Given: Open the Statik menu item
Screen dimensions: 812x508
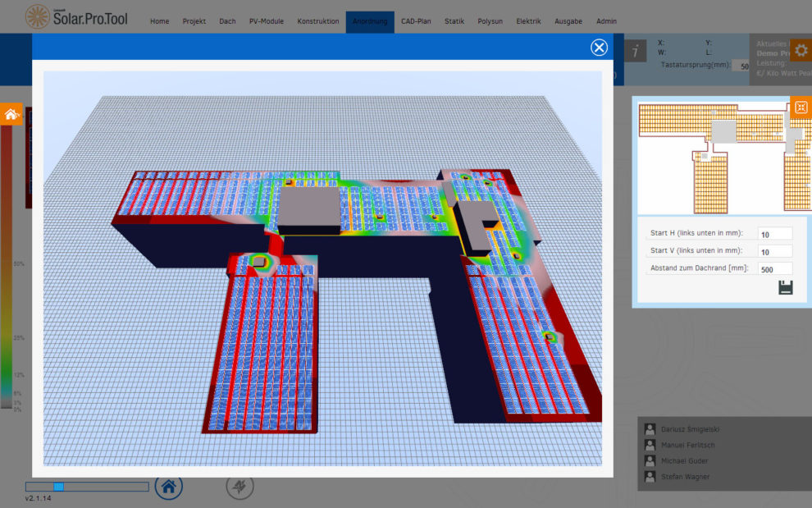Looking at the screenshot, I should click(454, 21).
